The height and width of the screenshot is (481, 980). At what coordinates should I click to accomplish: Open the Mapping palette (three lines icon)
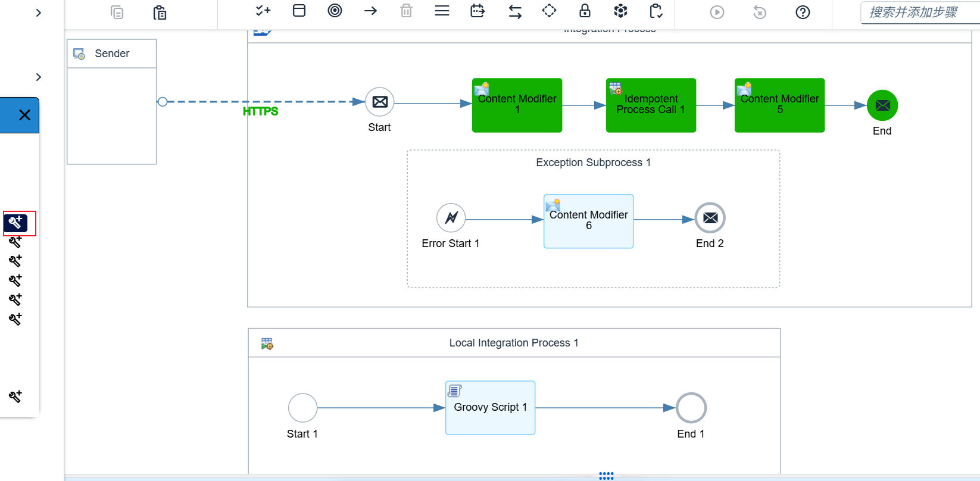click(442, 11)
